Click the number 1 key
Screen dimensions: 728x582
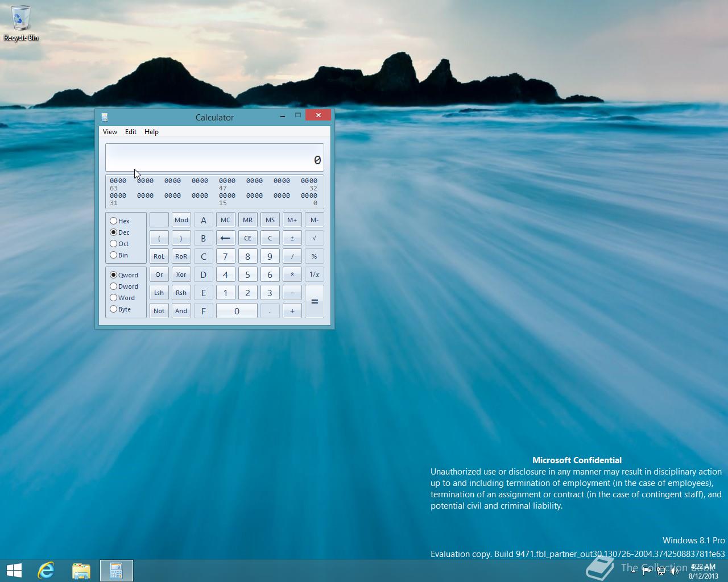pos(225,293)
